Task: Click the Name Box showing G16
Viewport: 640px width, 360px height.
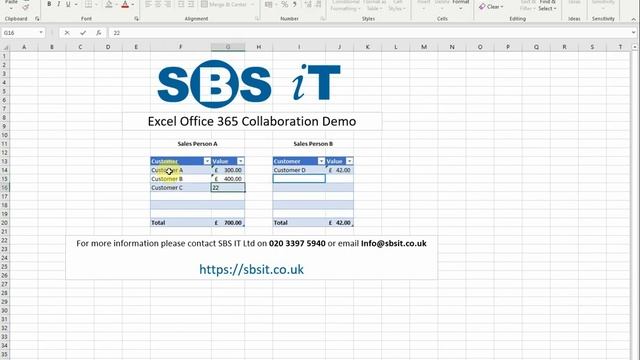Action: pos(20,33)
